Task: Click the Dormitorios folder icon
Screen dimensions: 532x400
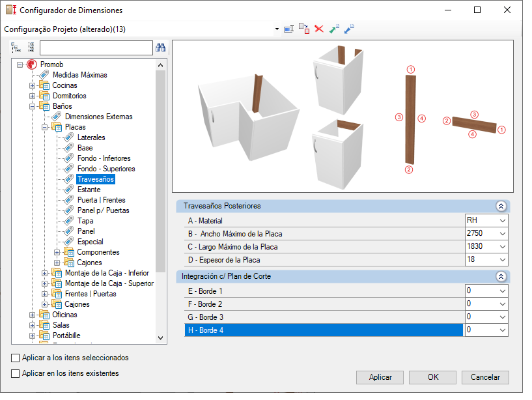Action: [44, 96]
